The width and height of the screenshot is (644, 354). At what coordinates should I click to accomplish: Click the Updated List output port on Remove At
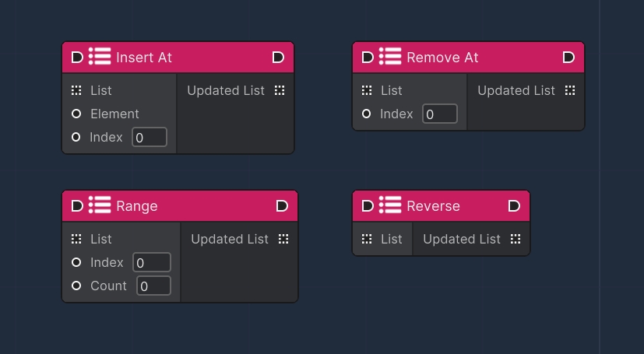coord(570,90)
